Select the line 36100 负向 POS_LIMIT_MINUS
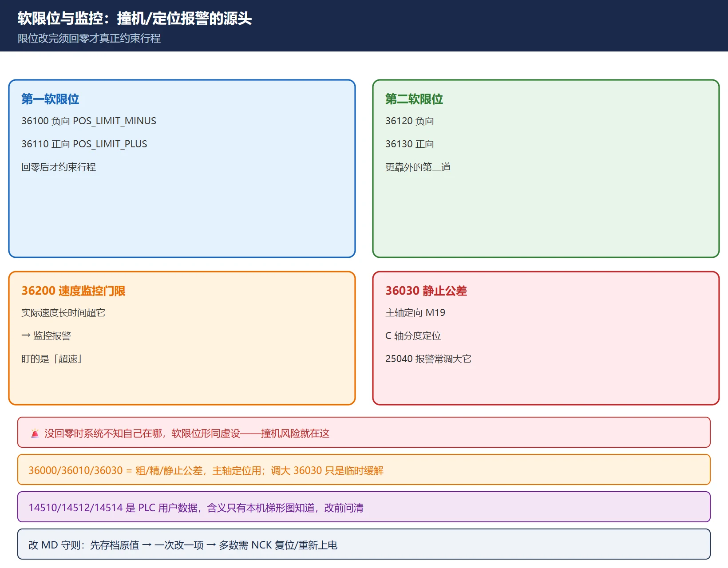This screenshot has height=568, width=728. 89,121
